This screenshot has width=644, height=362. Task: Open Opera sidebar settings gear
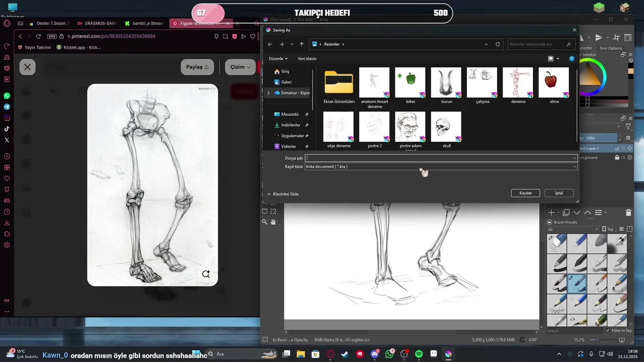(x=7, y=245)
